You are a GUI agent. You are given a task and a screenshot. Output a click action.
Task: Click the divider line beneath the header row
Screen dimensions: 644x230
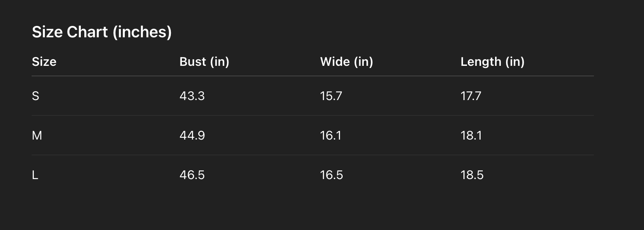[312, 76]
